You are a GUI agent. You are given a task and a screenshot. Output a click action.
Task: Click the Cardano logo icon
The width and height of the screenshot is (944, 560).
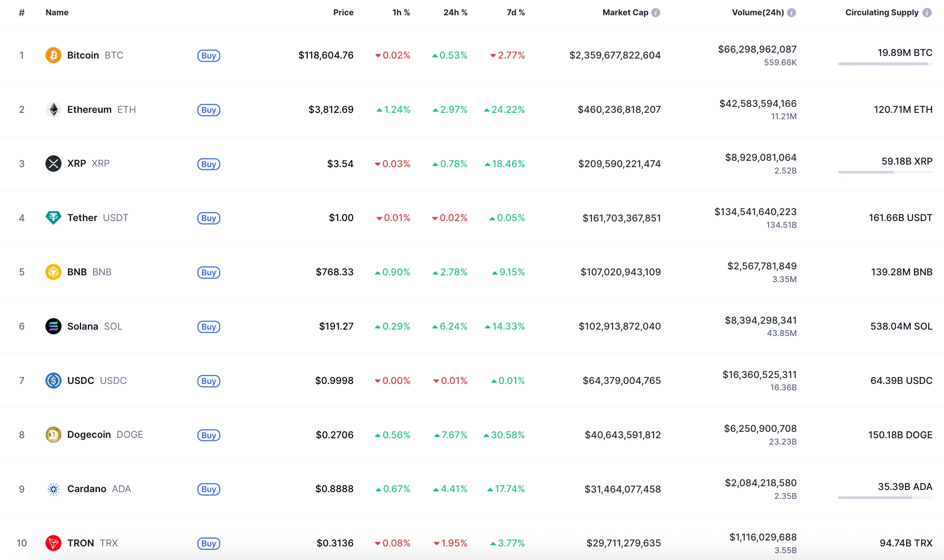pos(53,489)
